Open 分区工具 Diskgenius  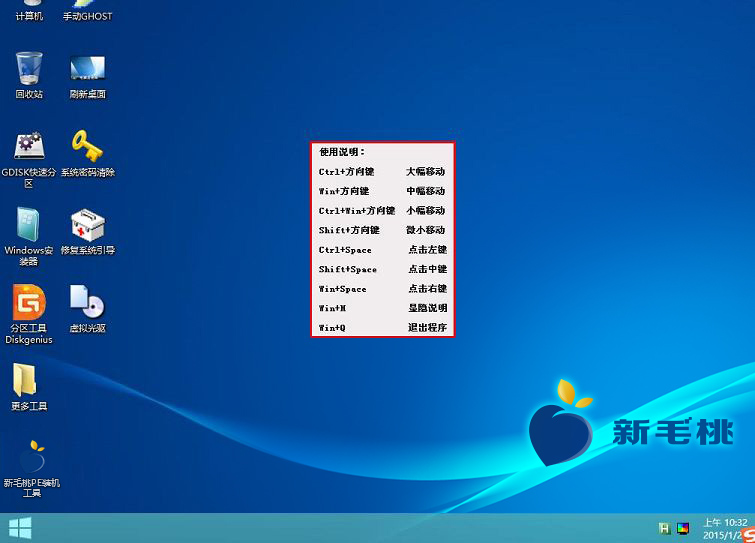point(29,314)
